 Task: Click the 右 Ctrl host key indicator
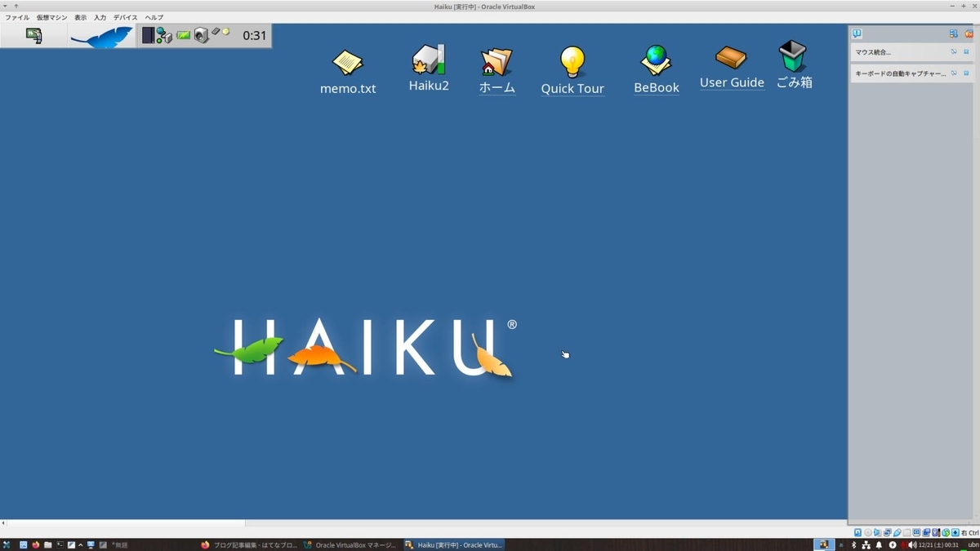[969, 532]
